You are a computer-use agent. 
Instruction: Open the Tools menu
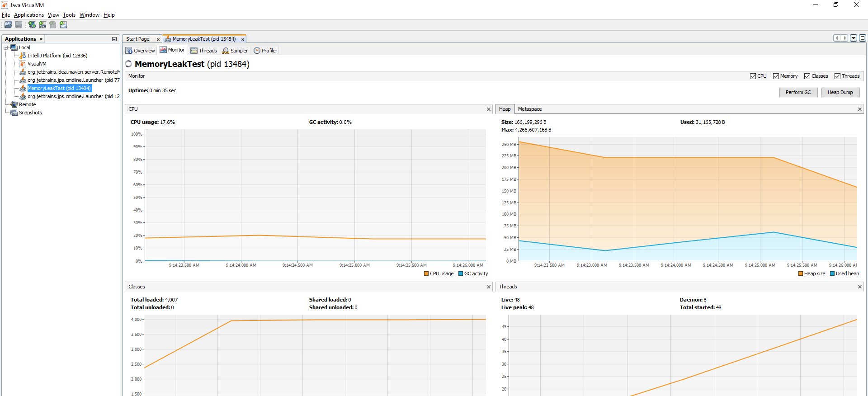pos(69,15)
